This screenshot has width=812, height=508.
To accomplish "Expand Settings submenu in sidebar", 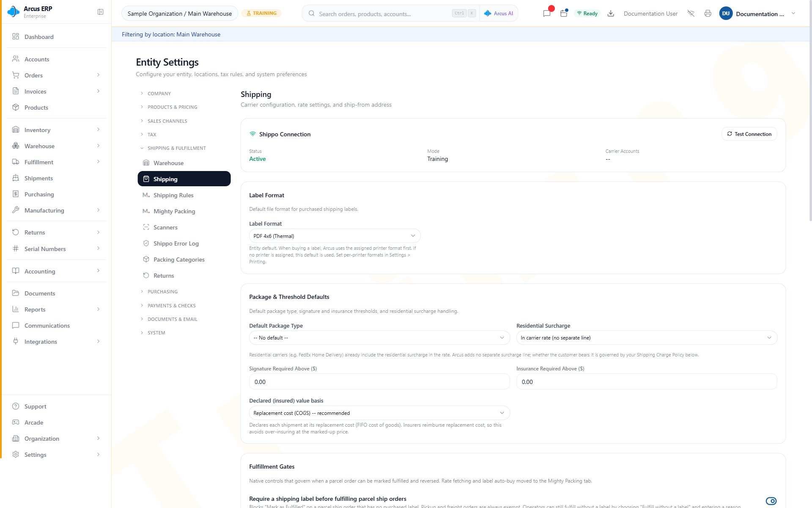I will click(98, 455).
